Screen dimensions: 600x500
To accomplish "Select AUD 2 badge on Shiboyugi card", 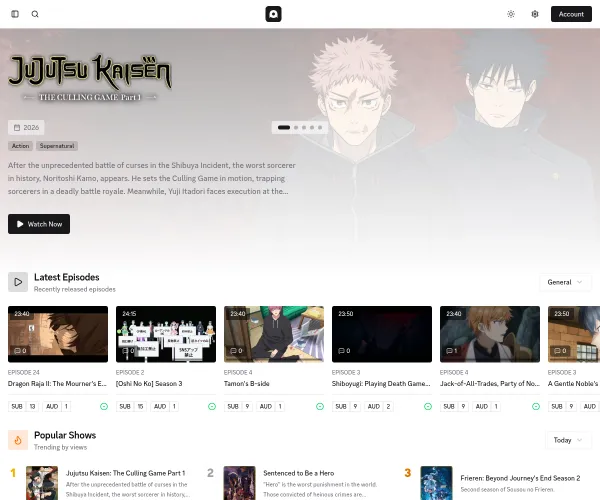I will click(x=379, y=406).
